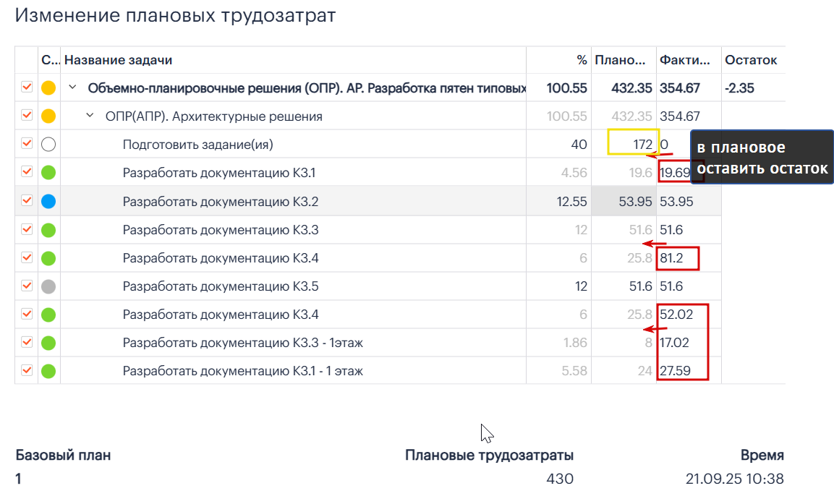Click gray status circle of документацию К3.5
This screenshot has width=834, height=504.
click(x=48, y=286)
